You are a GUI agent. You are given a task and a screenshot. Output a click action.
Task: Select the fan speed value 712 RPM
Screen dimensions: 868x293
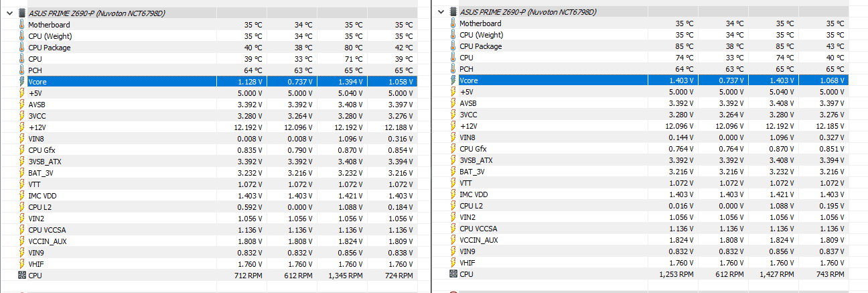247,276
